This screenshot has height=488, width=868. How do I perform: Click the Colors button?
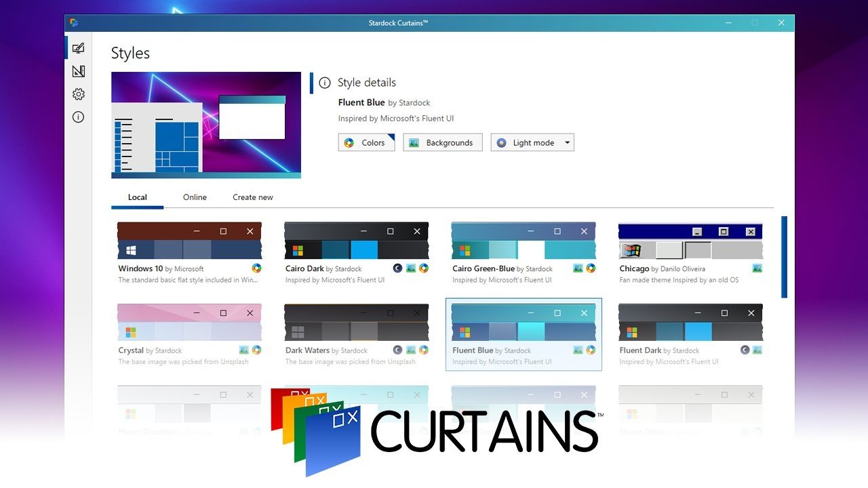click(x=367, y=142)
